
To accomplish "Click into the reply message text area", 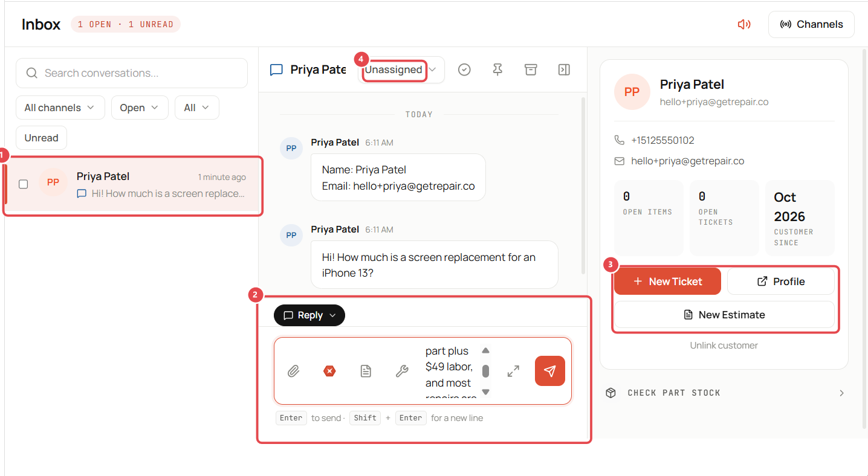I will (x=450, y=371).
